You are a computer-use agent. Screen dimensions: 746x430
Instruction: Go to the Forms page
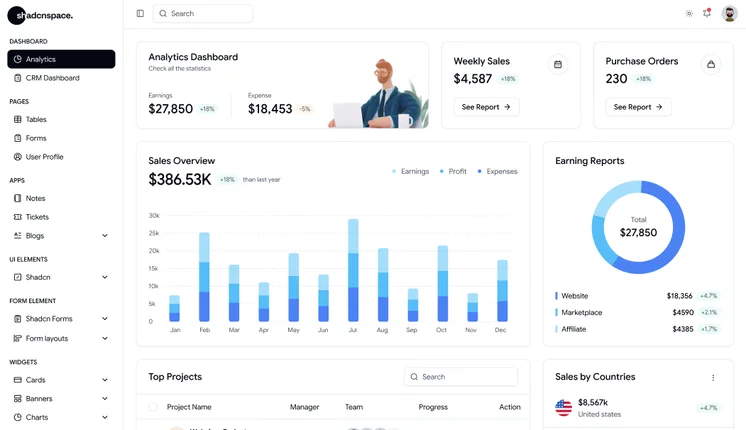point(61,138)
